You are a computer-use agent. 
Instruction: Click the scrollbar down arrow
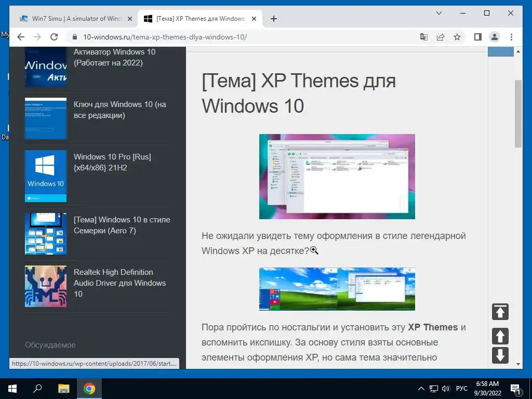click(x=518, y=364)
